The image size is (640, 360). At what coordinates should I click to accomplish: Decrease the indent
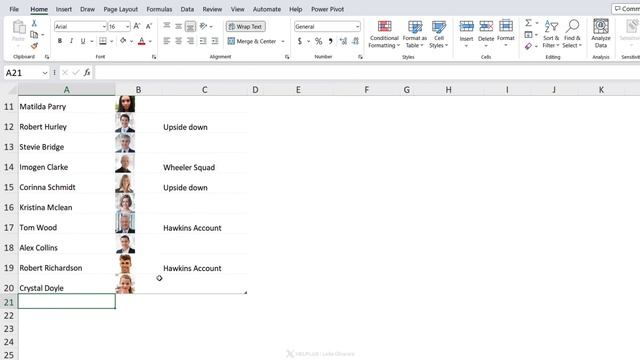[x=203, y=41]
